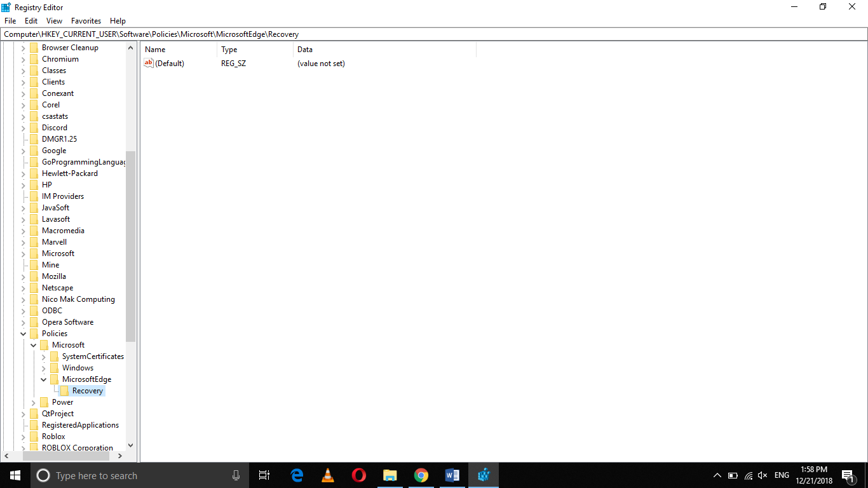Viewport: 868px width, 488px height.
Task: Expand the Google registry key
Action: 23,150
